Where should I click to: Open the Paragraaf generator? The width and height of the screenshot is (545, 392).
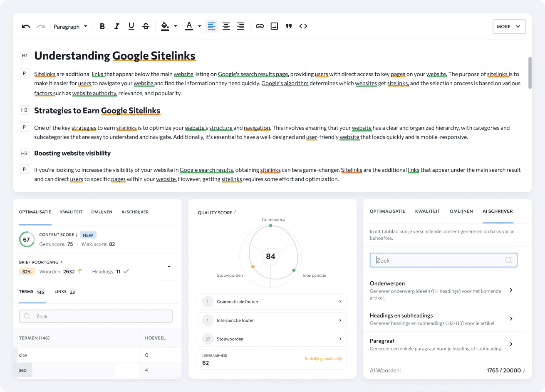coord(443,344)
